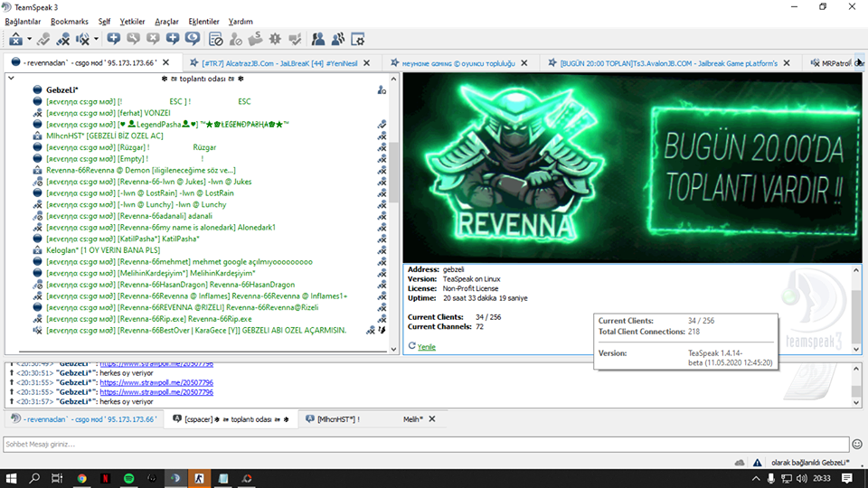Open the Self menu
This screenshot has width=868, height=488.
[x=104, y=22]
